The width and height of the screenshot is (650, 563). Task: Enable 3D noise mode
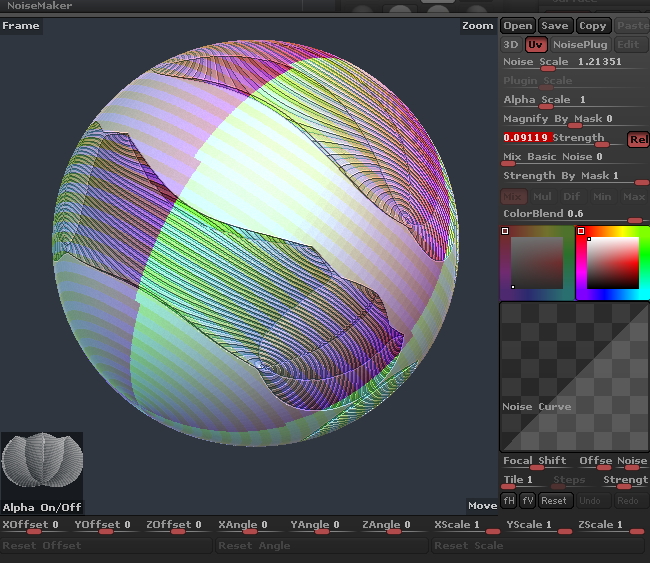[x=511, y=44]
